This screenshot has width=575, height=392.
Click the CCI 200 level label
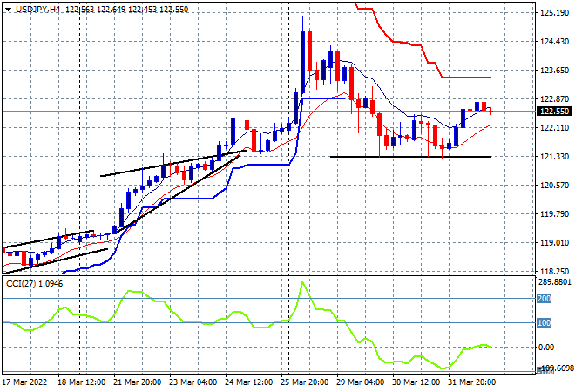545,299
